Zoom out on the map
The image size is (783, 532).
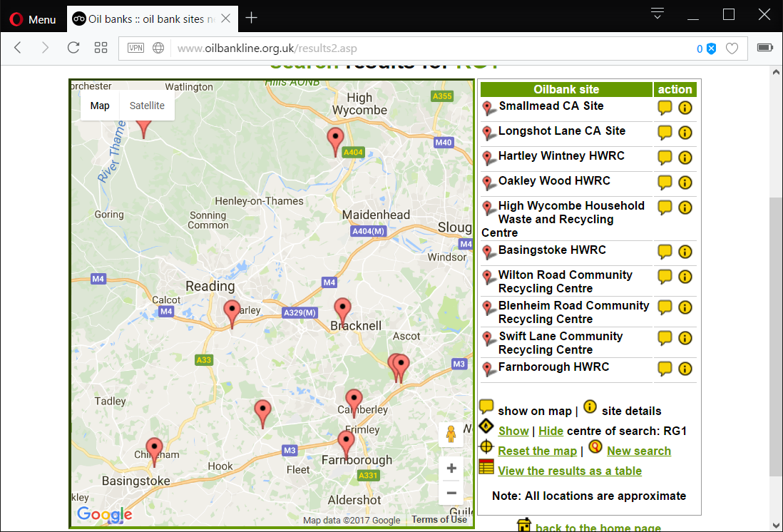point(451,493)
